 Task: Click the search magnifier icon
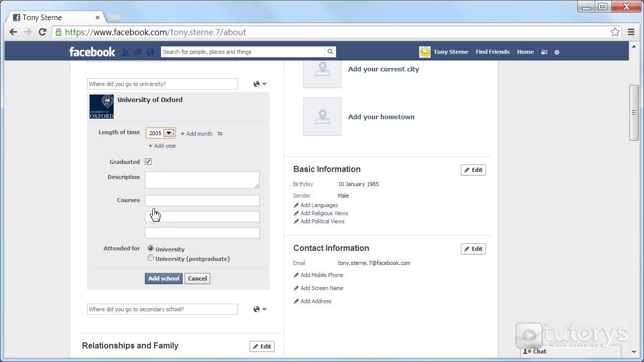(x=330, y=52)
